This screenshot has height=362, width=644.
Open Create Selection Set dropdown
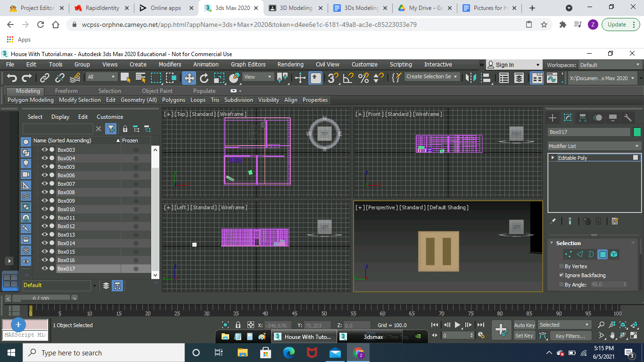[432, 77]
